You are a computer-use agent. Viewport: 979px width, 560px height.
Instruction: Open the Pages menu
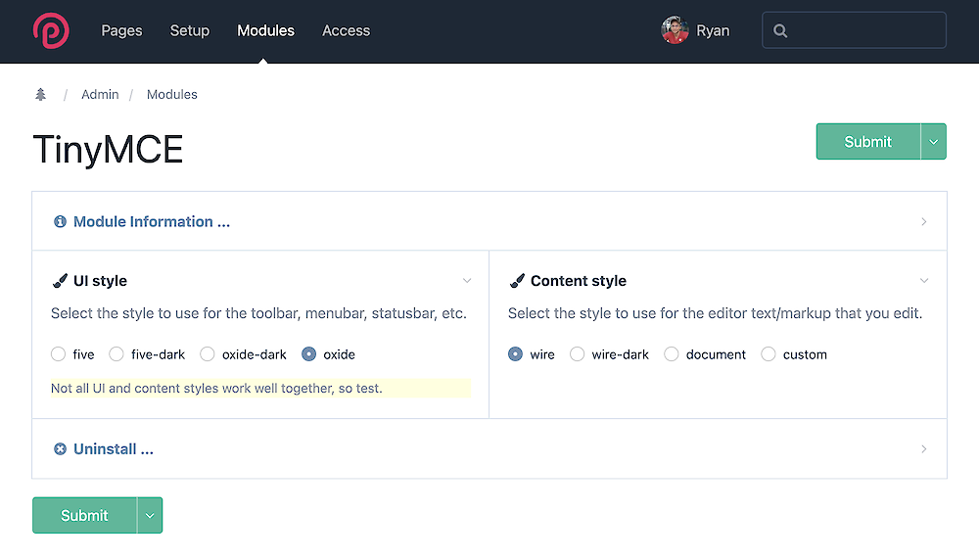[121, 30]
